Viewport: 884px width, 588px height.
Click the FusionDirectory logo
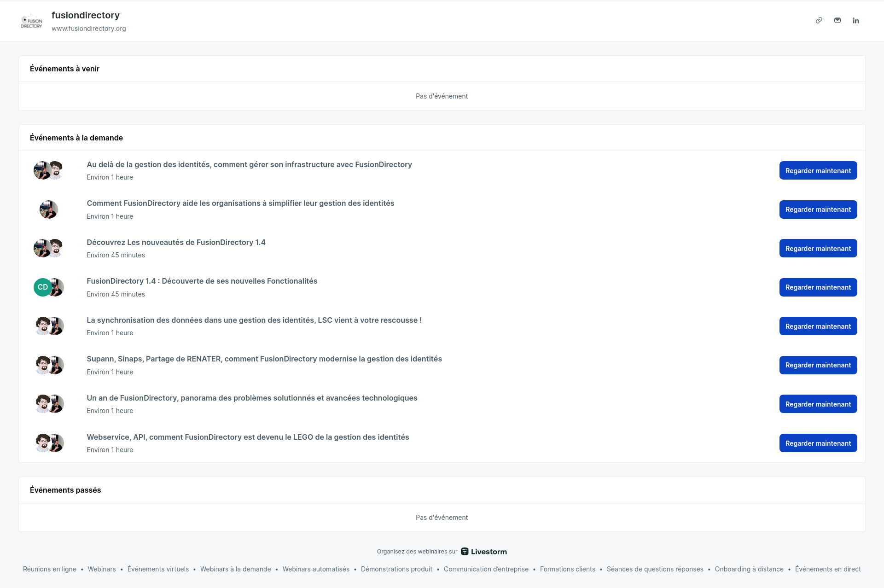(31, 21)
